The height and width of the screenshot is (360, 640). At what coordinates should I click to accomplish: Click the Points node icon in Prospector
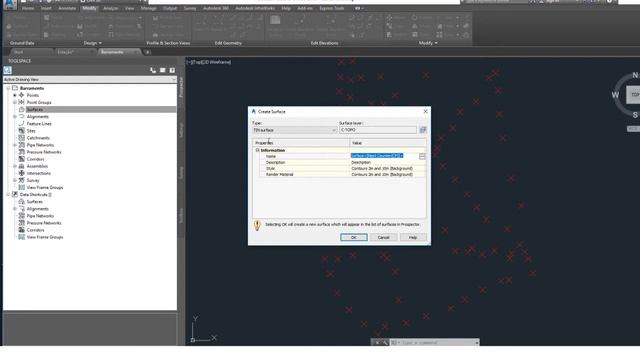(22, 95)
